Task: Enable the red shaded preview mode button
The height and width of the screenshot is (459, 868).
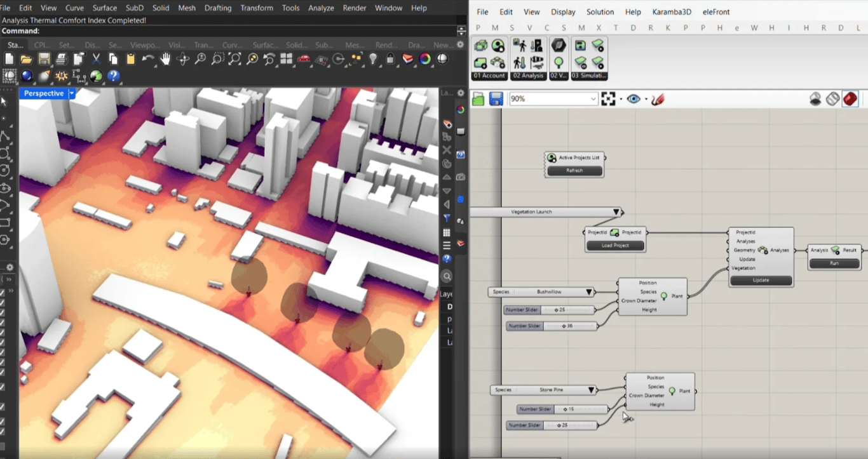Action: (x=850, y=99)
